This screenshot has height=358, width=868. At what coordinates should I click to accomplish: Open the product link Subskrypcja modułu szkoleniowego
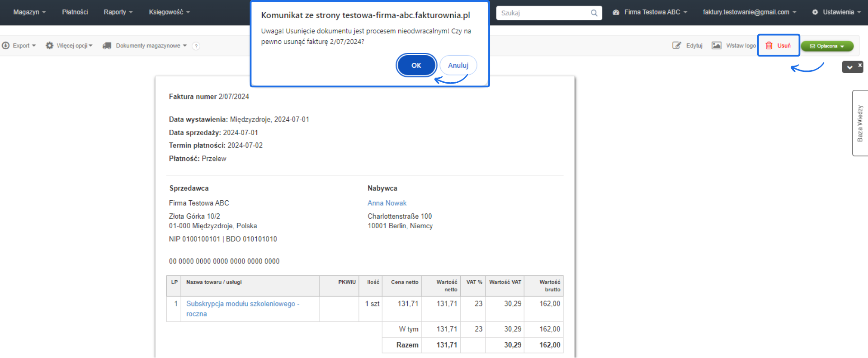click(243, 309)
